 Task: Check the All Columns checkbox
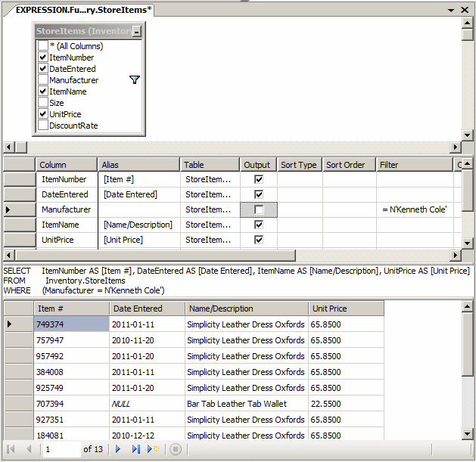click(43, 46)
